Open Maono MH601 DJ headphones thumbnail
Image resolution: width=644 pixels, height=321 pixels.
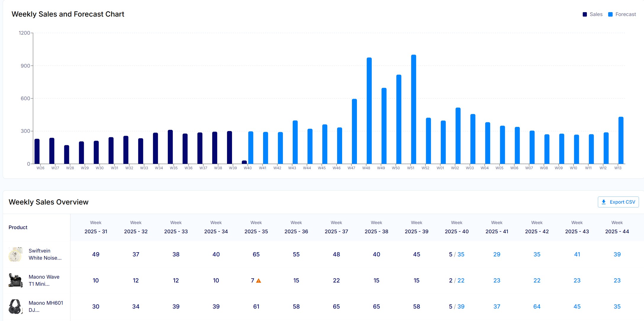pyautogui.click(x=15, y=306)
